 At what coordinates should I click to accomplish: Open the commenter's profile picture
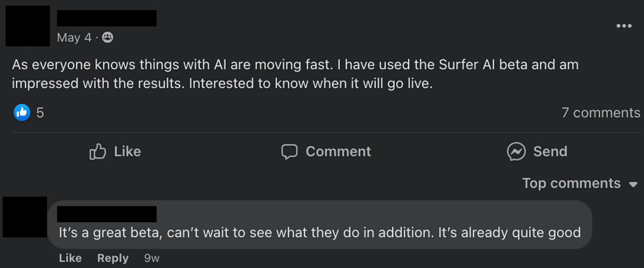point(25,217)
